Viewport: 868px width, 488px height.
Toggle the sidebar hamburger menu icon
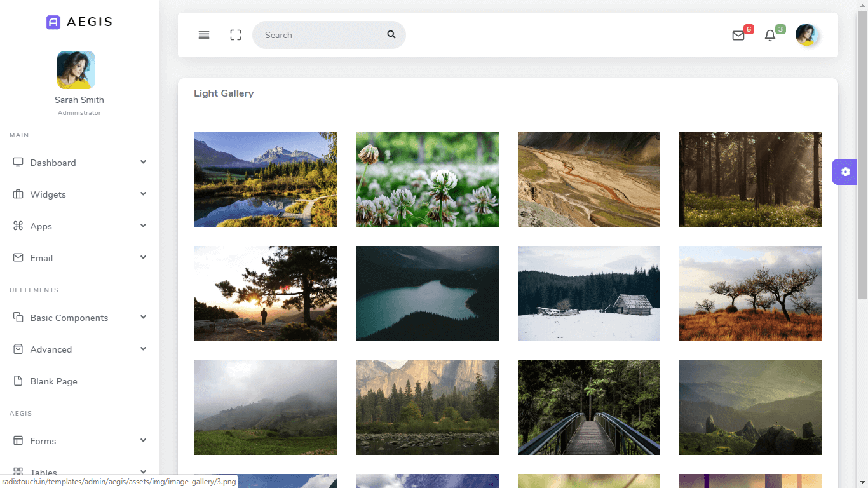point(204,35)
